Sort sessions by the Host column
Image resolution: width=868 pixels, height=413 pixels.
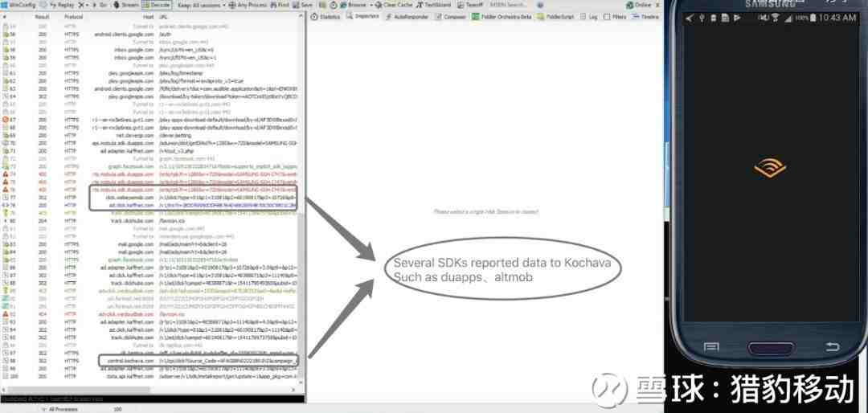[x=147, y=17]
